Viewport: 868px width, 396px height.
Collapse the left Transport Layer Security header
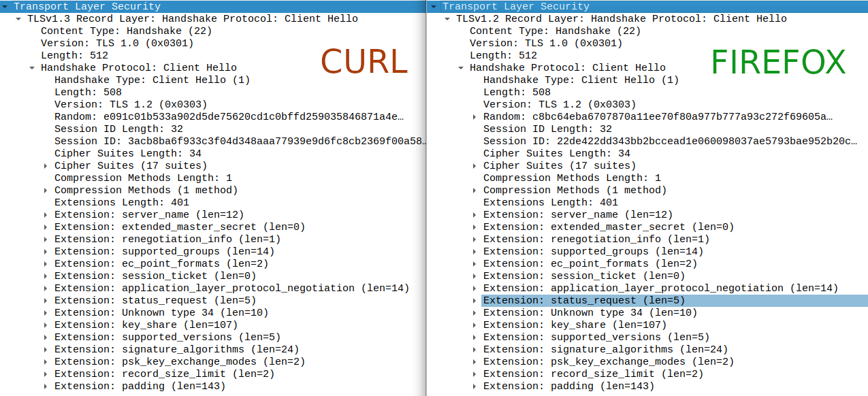click(5, 6)
